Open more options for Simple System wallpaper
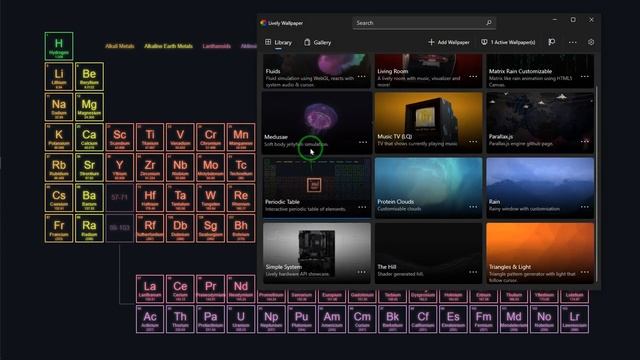This screenshot has height=360, width=640. click(x=362, y=272)
